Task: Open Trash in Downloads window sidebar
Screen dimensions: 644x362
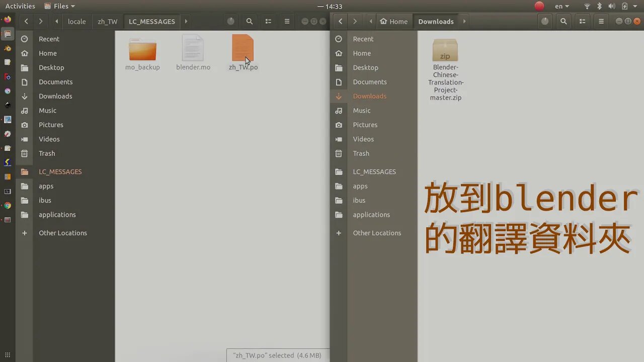Action: coord(374,153)
